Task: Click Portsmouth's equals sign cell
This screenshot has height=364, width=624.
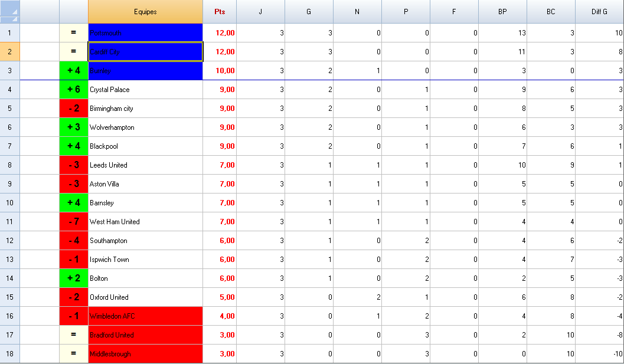Action: 74,32
